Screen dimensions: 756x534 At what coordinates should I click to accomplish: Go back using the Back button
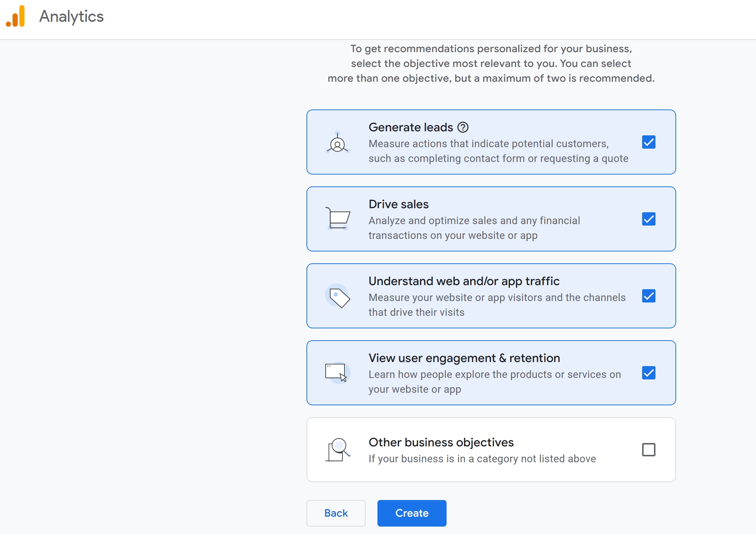tap(336, 513)
